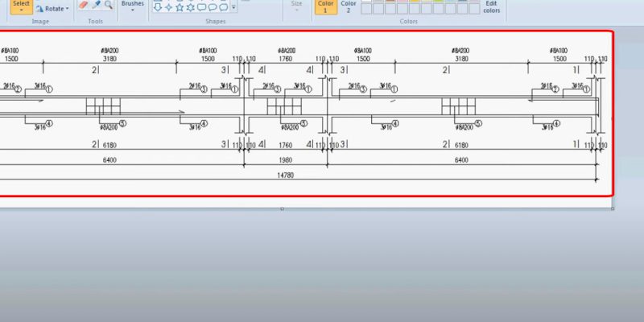The image size is (644, 322).
Task: Click the canvas bottom-right corner resize handle
Action: coord(613,208)
